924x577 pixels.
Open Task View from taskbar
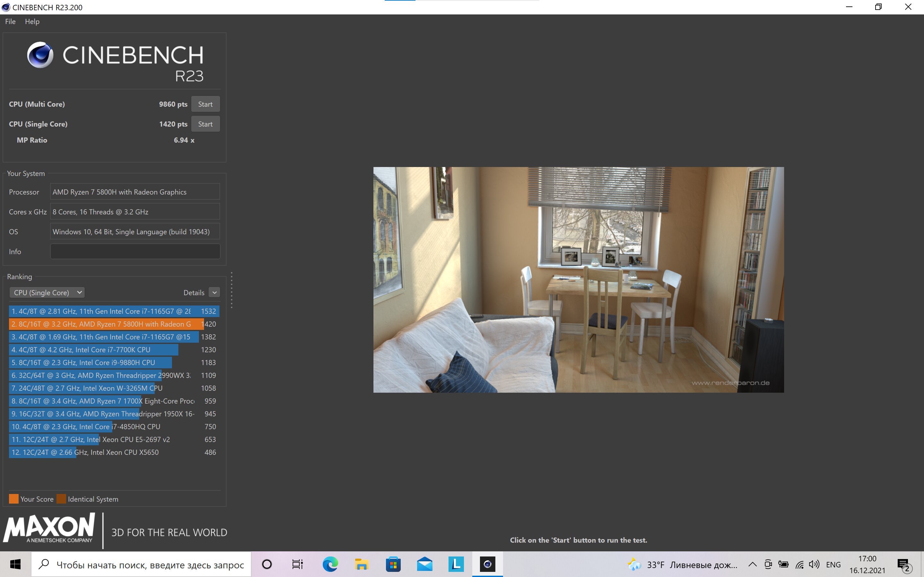297,564
